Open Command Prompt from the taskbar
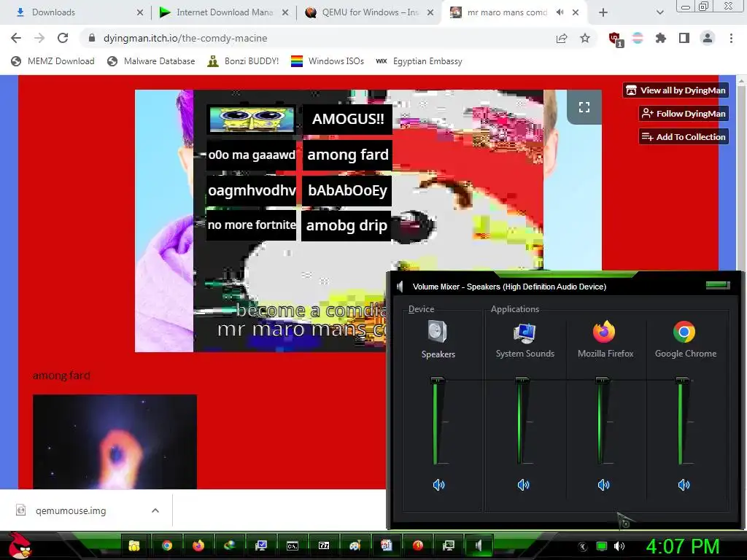 [293, 545]
